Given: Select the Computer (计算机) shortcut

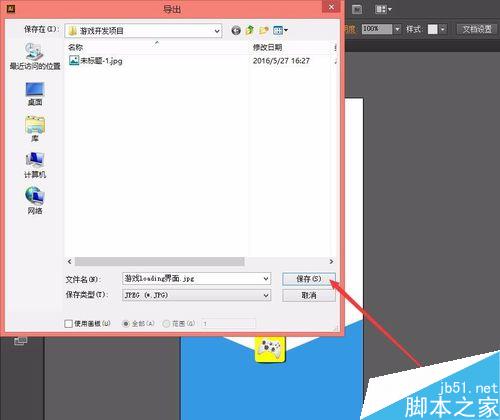Looking at the screenshot, I should 35,165.
